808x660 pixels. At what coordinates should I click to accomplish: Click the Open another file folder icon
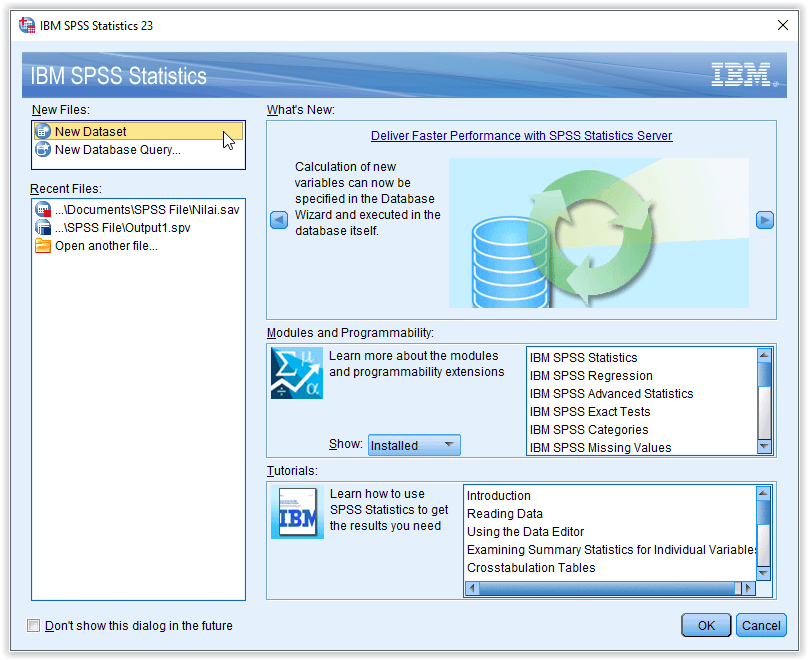[x=43, y=246]
